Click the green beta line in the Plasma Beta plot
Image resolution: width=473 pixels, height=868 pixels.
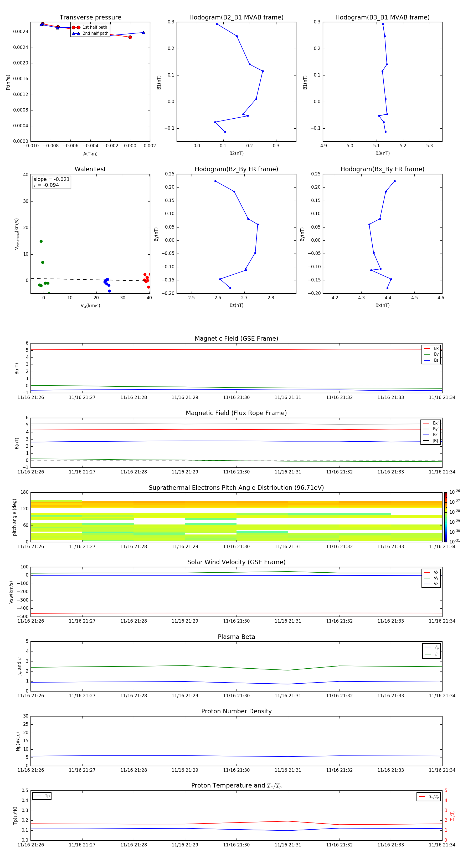click(x=236, y=668)
